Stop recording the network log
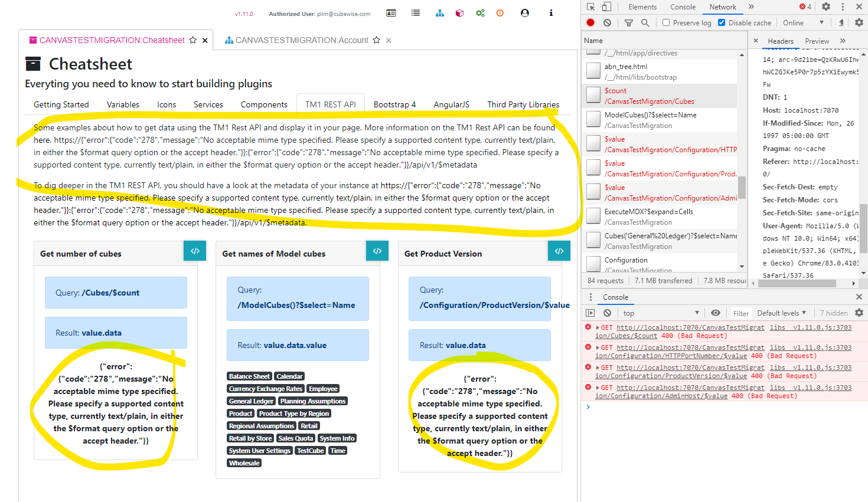 point(590,22)
